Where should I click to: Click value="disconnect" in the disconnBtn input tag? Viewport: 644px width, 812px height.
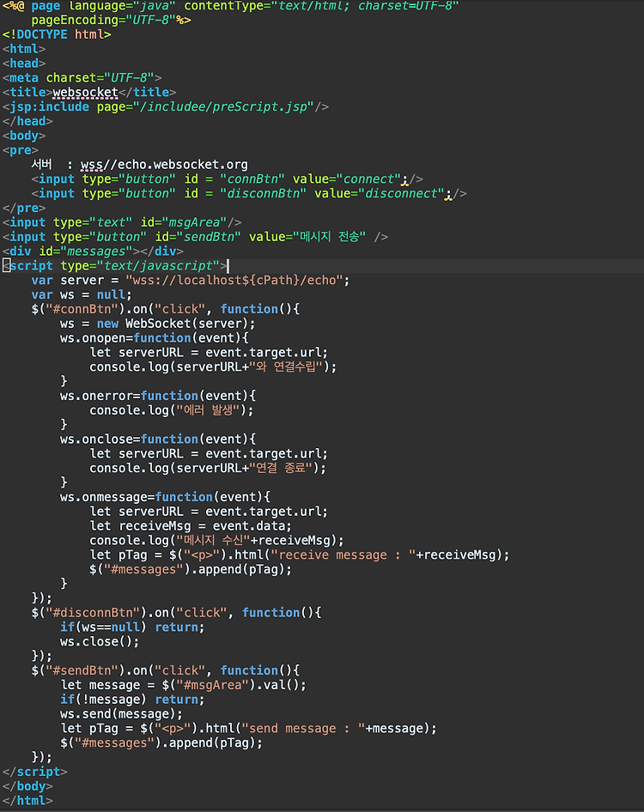tap(380, 194)
